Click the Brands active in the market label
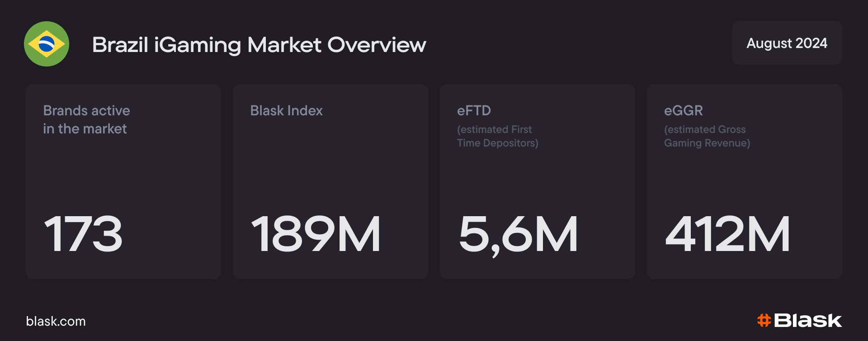Image resolution: width=868 pixels, height=341 pixels. [86, 119]
